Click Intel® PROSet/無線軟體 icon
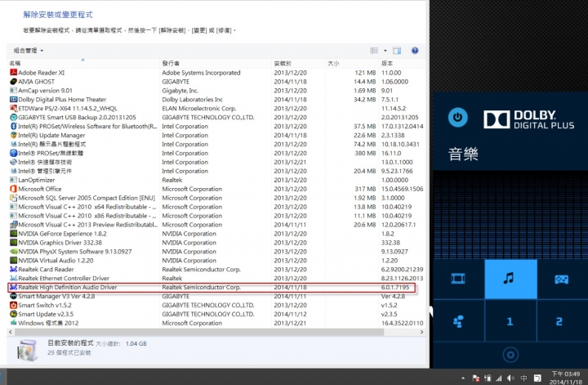The width and height of the screenshot is (588, 385). [x=13, y=153]
